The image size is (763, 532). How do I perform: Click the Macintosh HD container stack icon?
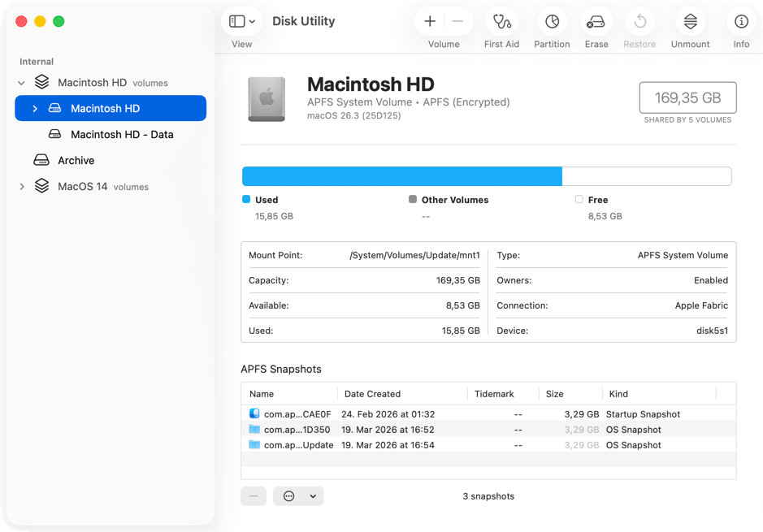click(x=42, y=82)
